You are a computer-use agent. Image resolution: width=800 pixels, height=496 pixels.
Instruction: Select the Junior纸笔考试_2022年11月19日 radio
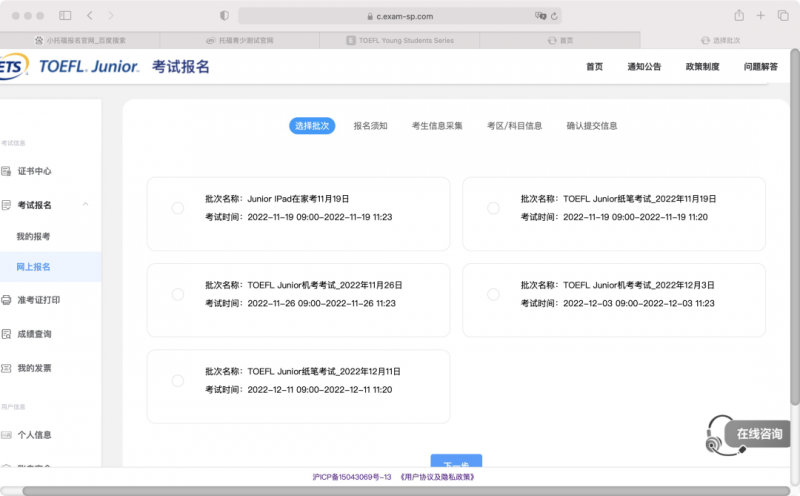[493, 208]
